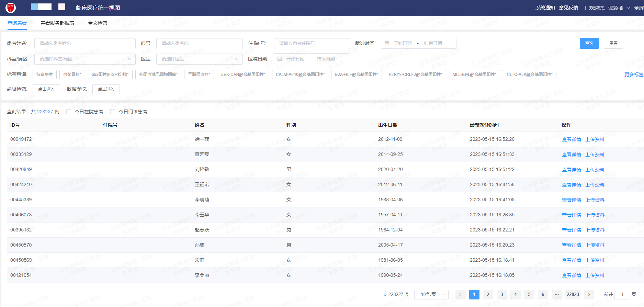Click the 重置 button
This screenshot has height=307, width=644.
[x=613, y=43]
